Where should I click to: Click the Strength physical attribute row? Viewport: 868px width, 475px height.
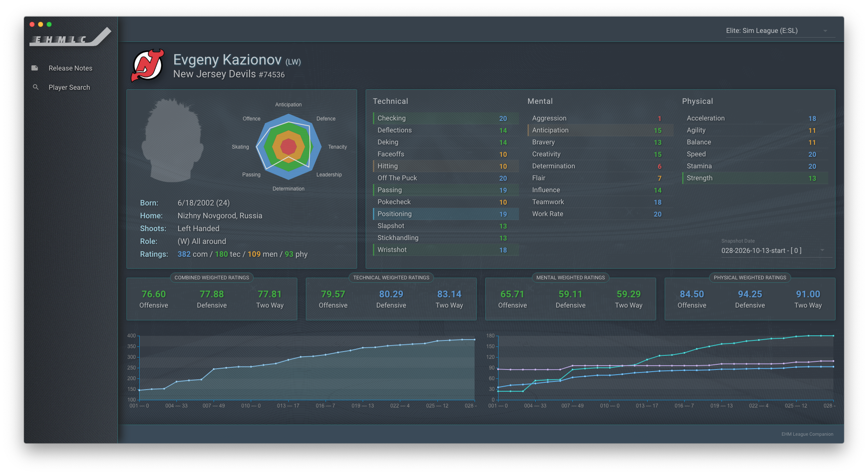point(755,178)
